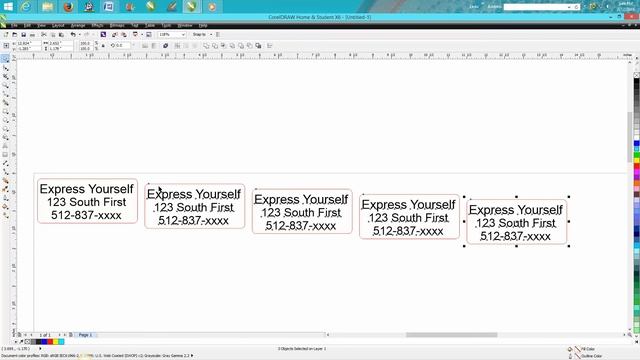Viewport: 640px width, 360px height.
Task: Click the Import icon
Action: click(x=115, y=35)
